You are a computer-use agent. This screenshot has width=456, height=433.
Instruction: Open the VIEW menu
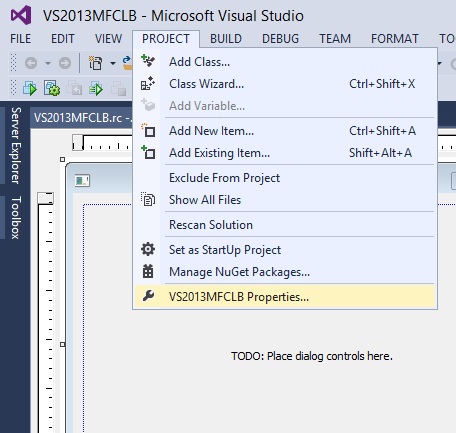(x=108, y=39)
